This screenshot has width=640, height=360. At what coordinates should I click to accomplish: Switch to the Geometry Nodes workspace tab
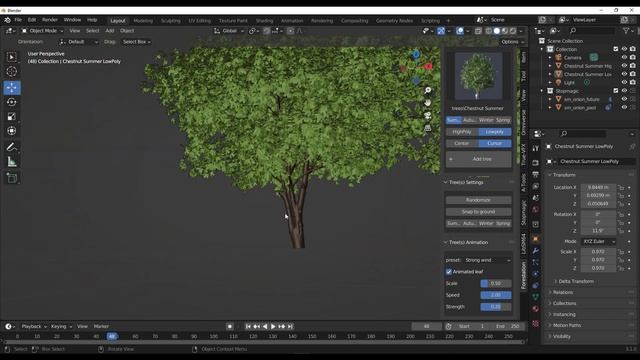pyautogui.click(x=394, y=20)
